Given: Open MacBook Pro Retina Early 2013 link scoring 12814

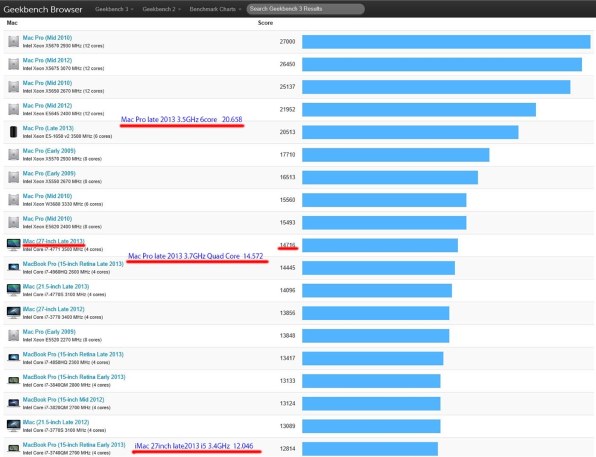Looking at the screenshot, I should click(x=74, y=445).
